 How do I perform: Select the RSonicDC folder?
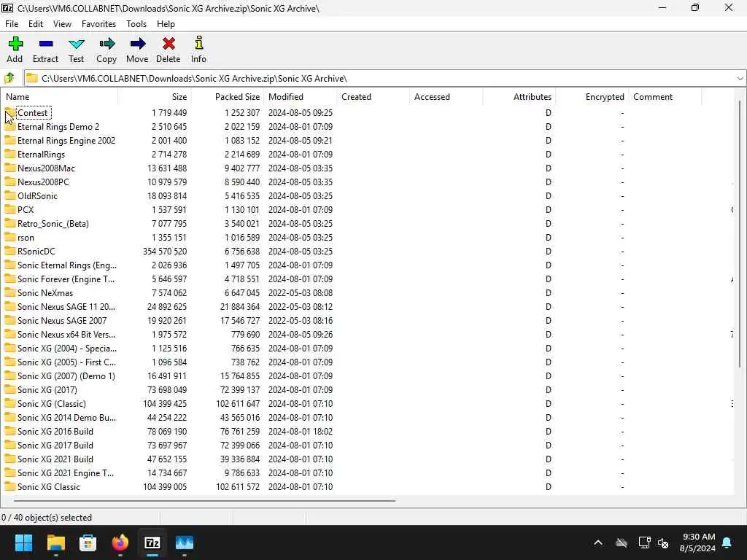point(36,251)
